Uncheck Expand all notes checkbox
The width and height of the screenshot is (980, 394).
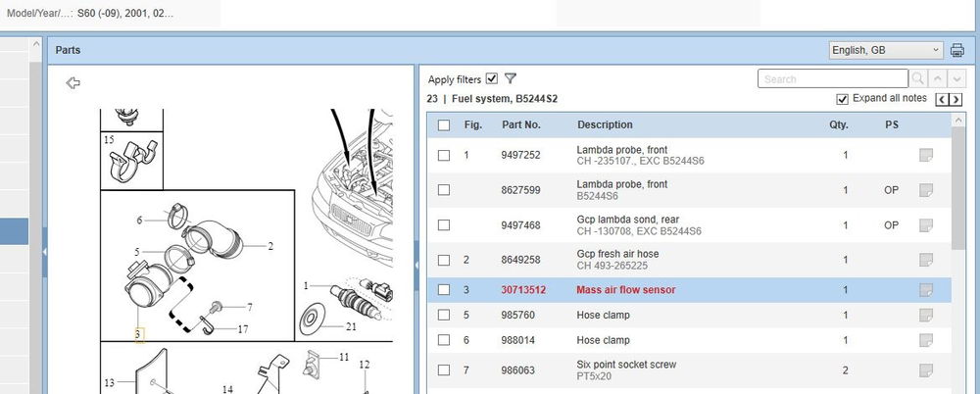[x=842, y=99]
